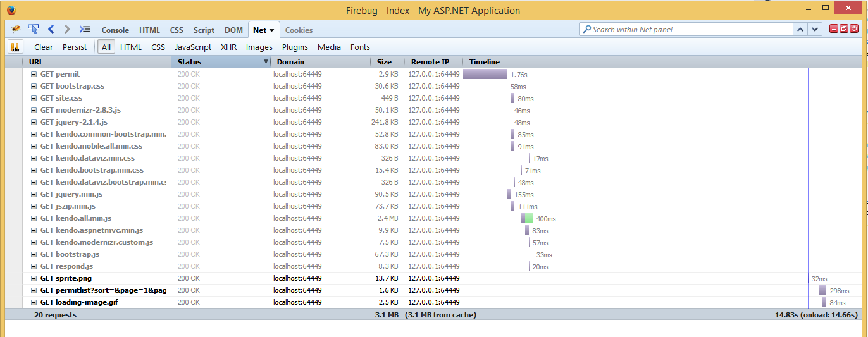Filter requests by Images type
868x337 pixels.
[259, 47]
